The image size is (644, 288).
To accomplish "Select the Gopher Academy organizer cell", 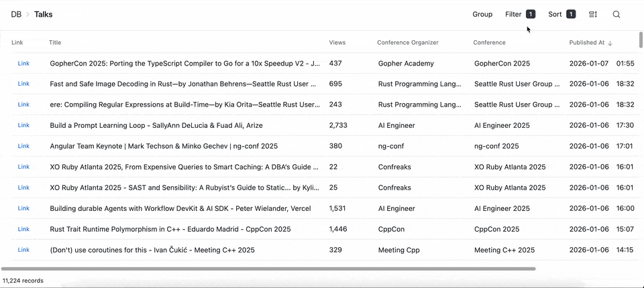I will click(406, 64).
